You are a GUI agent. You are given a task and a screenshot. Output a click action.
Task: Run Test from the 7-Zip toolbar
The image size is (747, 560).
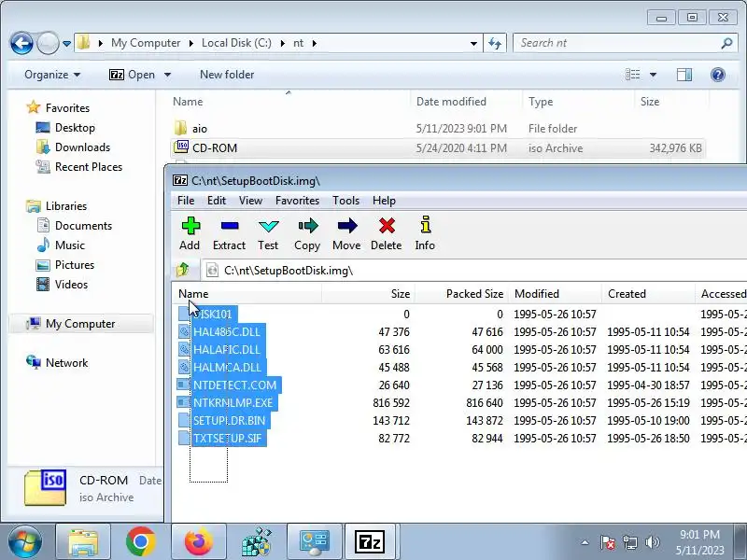pos(268,234)
